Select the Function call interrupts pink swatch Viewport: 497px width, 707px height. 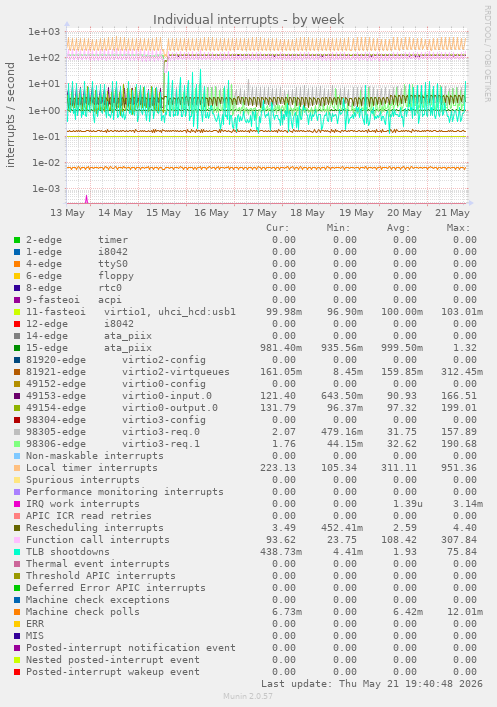[x=17, y=540]
